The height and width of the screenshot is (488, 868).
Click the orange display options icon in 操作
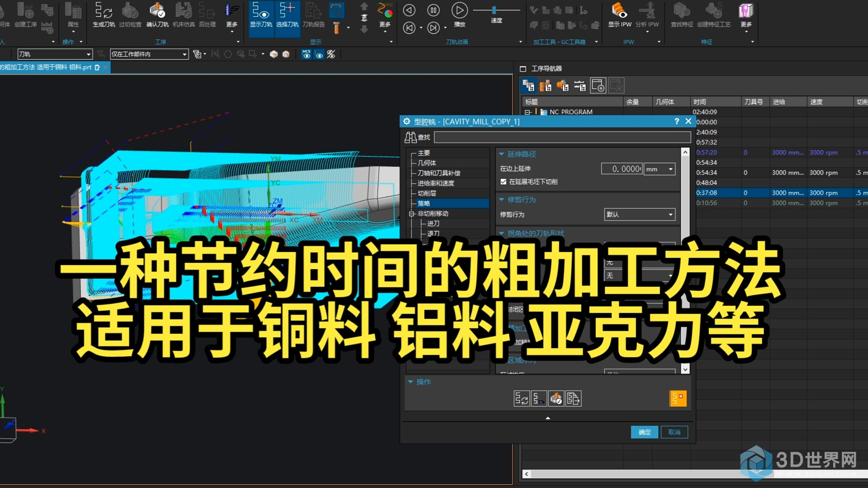point(678,399)
